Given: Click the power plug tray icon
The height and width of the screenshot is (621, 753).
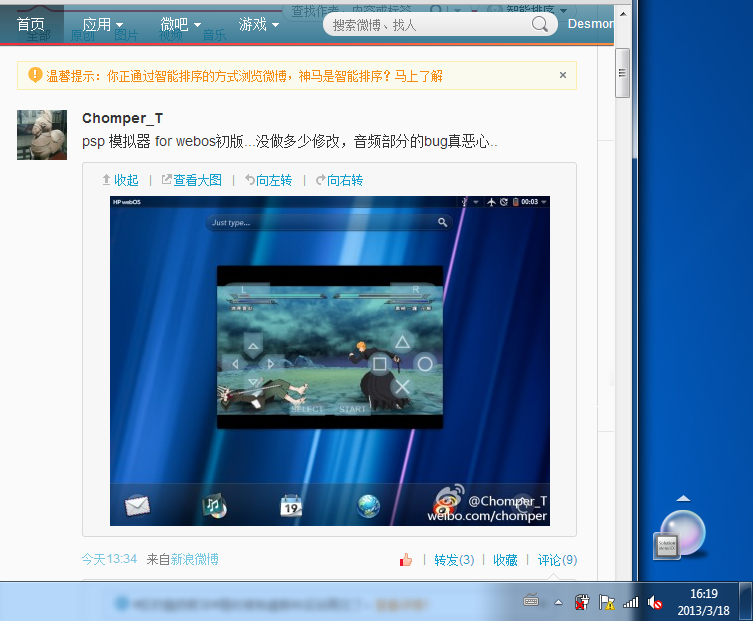Looking at the screenshot, I should [581, 602].
